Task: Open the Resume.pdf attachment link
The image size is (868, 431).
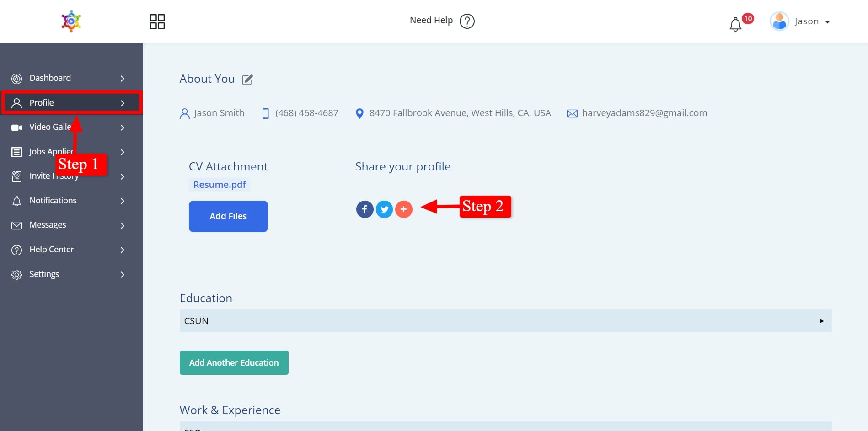Action: tap(220, 185)
